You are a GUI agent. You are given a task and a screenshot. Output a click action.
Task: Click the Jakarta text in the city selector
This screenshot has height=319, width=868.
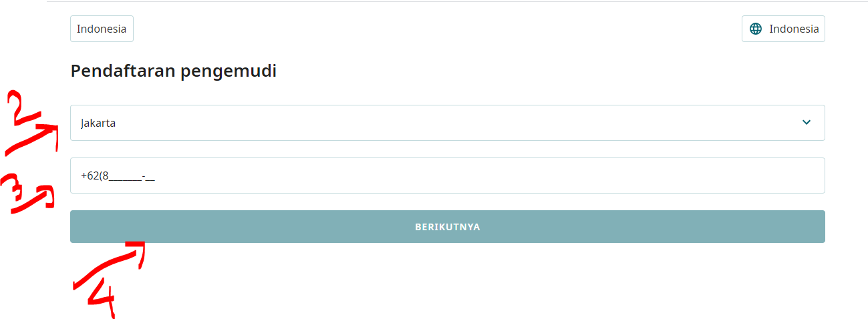[98, 123]
